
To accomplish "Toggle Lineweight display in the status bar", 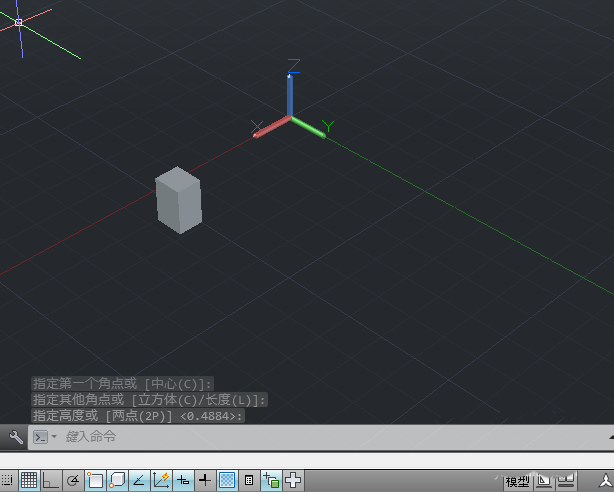I will pyautogui.click(x=205, y=480).
